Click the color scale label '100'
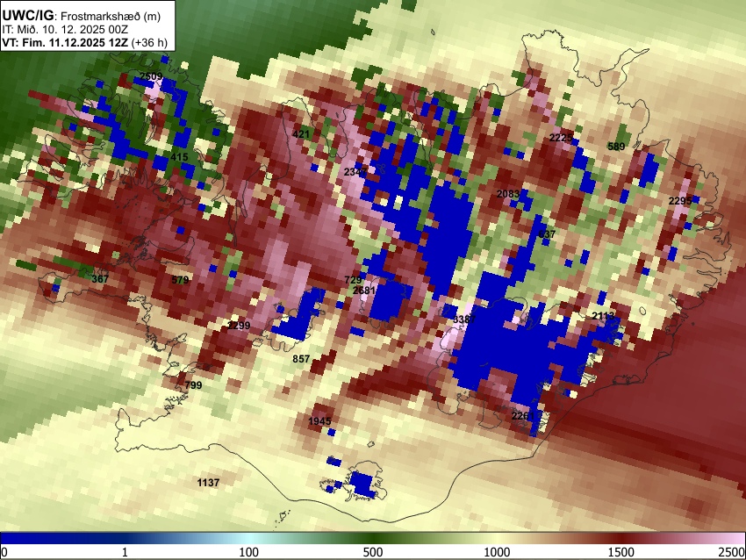 (249, 552)
